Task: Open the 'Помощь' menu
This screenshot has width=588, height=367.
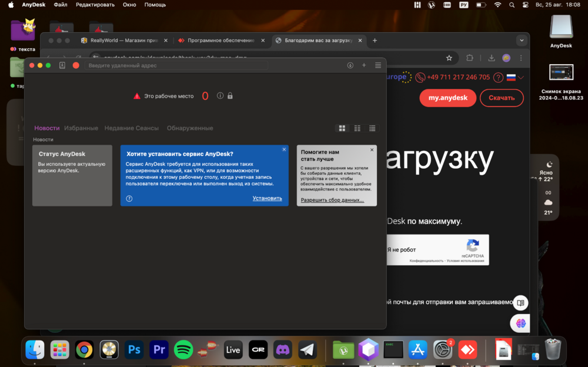Action: [155, 5]
